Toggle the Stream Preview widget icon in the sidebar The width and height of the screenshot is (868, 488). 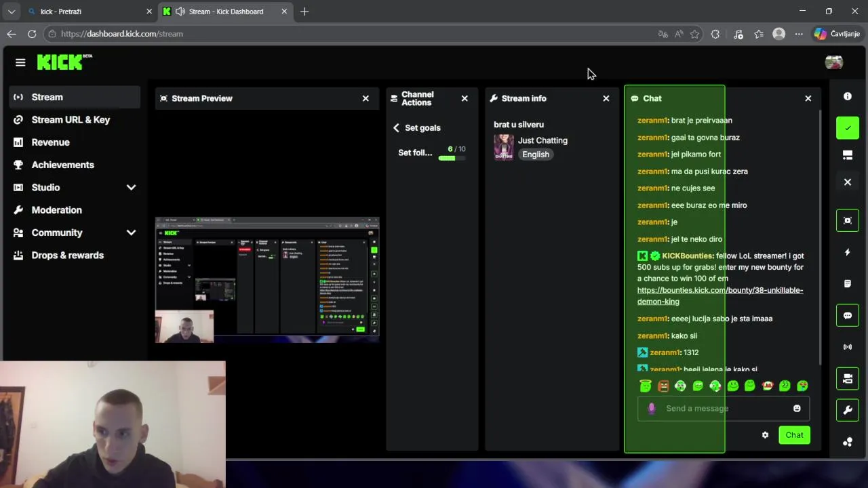coord(848,220)
